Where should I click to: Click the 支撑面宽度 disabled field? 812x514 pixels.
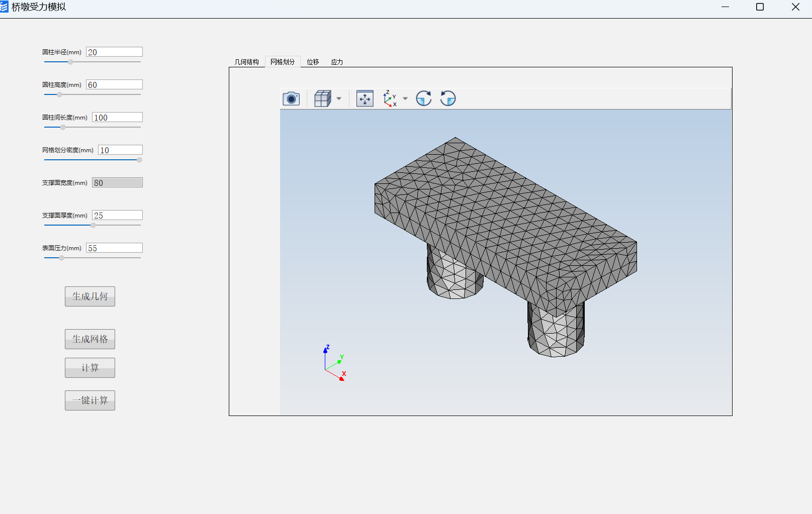pos(117,182)
